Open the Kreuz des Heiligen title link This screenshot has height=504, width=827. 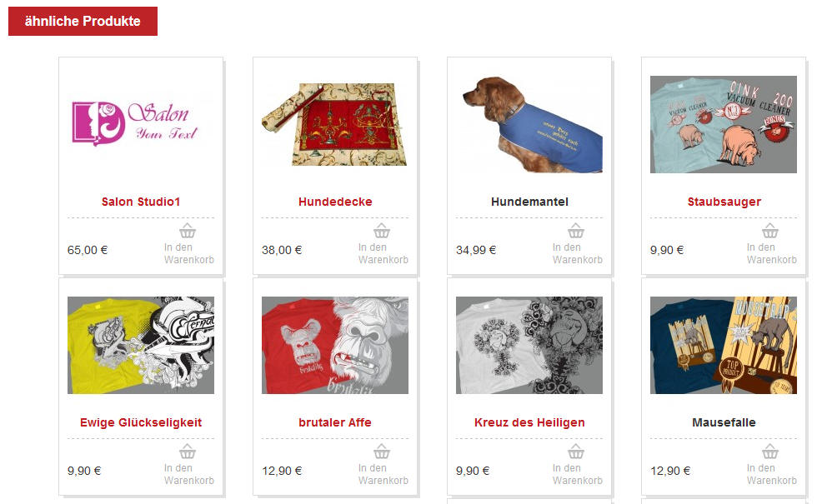click(529, 422)
